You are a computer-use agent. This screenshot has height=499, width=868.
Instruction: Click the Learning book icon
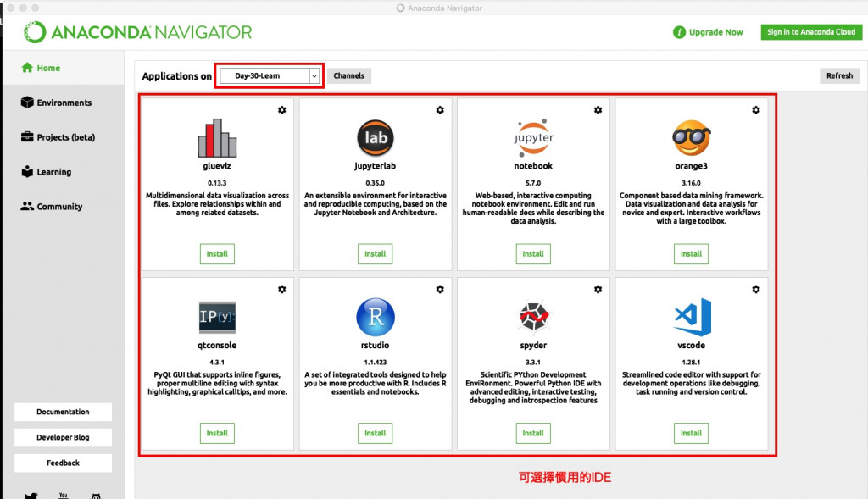pyautogui.click(x=27, y=171)
